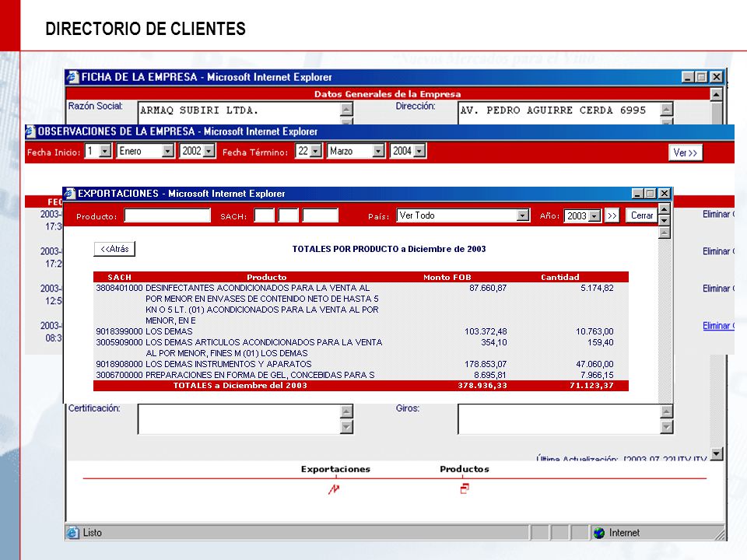Open the Marzo month dropdown
Image resolution: width=747 pixels, height=560 pixels.
pyautogui.click(x=378, y=152)
